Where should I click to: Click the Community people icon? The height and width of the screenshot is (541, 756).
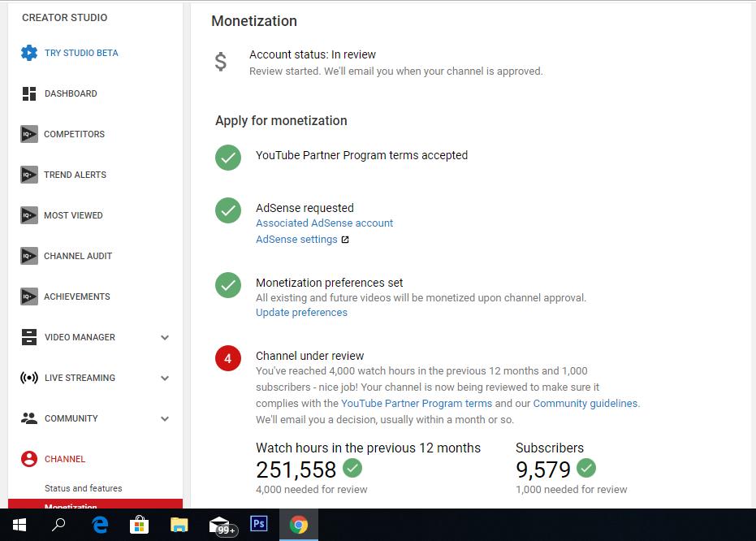click(29, 418)
